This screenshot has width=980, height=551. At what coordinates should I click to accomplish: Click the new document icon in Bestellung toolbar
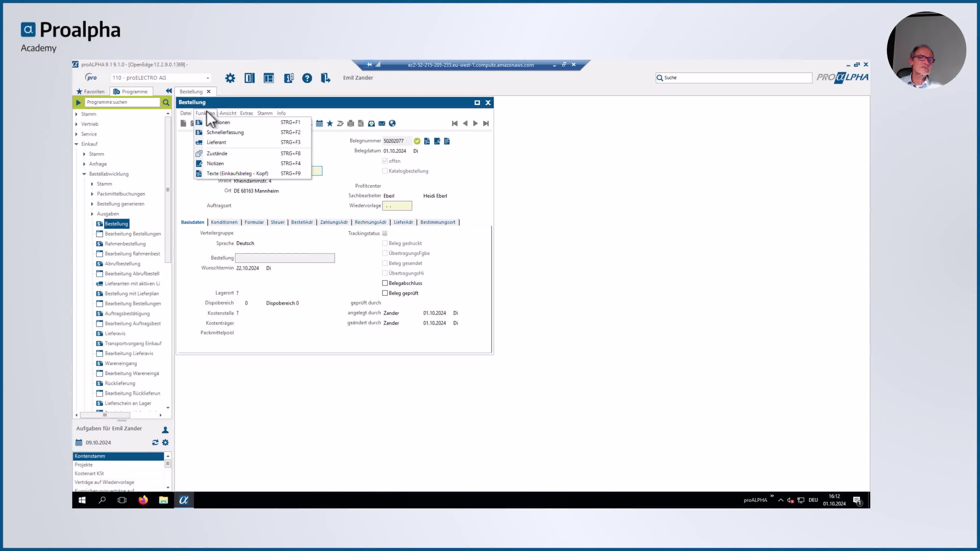click(x=183, y=123)
